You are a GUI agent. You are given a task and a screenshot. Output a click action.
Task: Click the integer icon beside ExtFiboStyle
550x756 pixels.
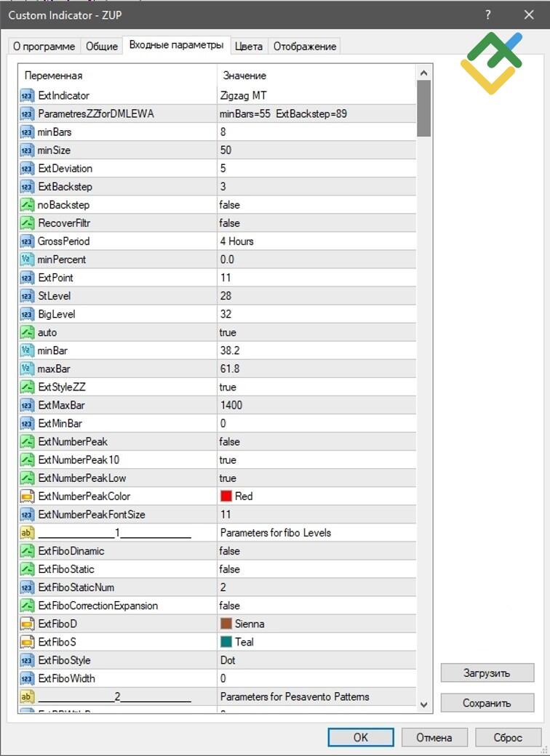(x=27, y=661)
